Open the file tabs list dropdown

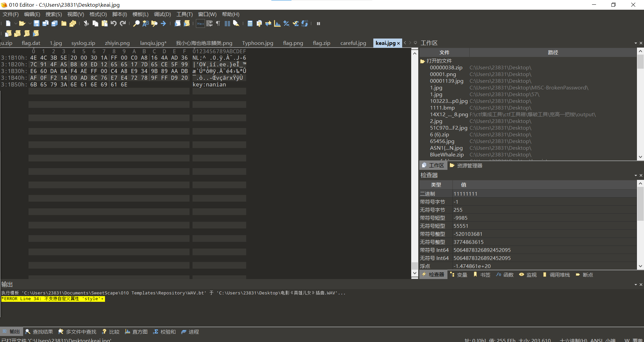tap(415, 43)
